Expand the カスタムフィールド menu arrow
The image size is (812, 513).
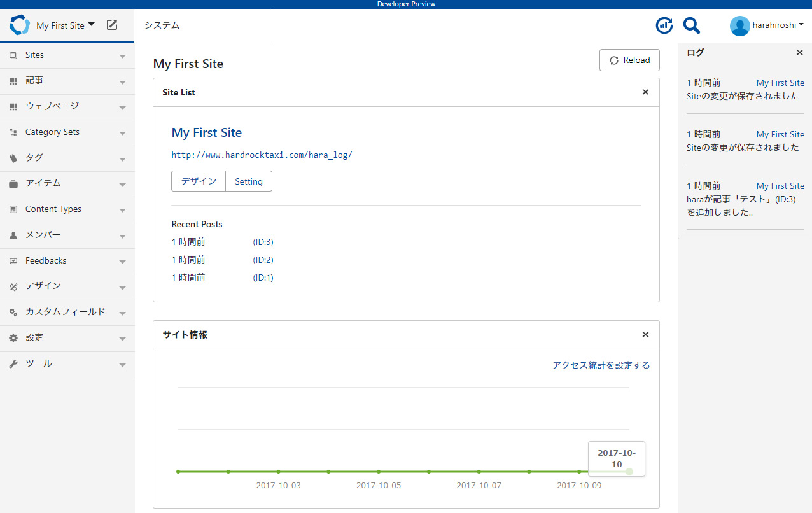click(123, 314)
